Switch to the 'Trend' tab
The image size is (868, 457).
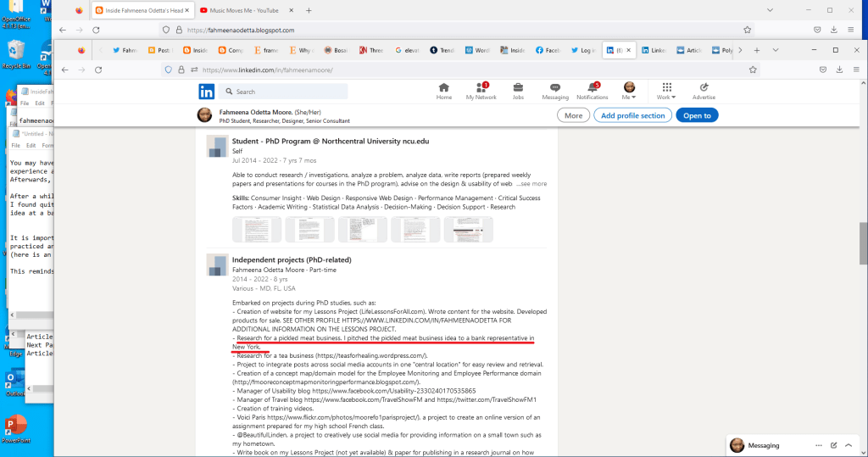[x=442, y=50]
